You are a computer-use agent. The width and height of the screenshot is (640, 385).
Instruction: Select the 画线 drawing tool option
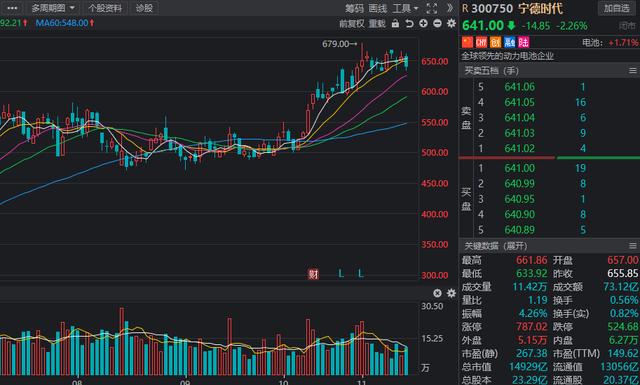pos(377,9)
